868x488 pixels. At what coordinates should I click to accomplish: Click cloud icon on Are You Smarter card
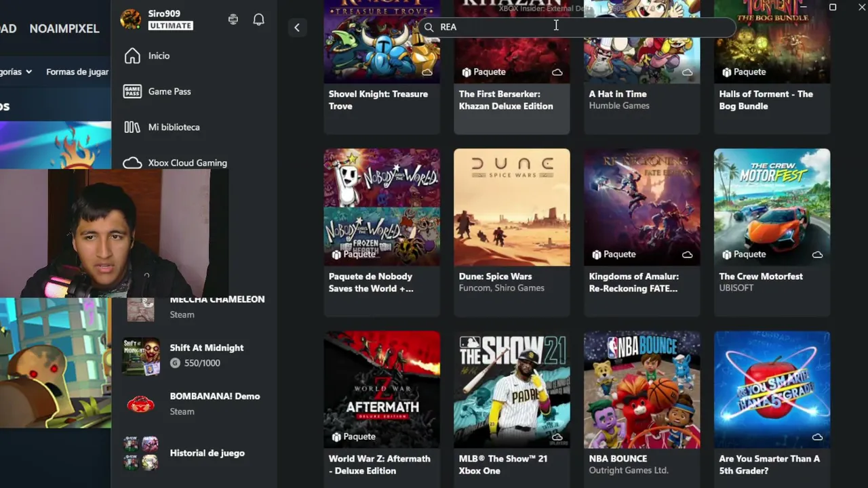coord(817,436)
